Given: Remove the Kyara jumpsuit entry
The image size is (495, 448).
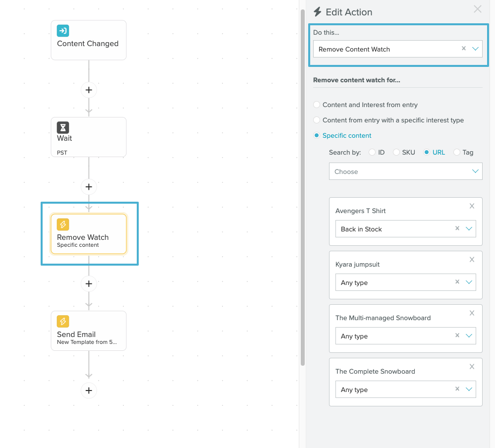Looking at the screenshot, I should 472,260.
